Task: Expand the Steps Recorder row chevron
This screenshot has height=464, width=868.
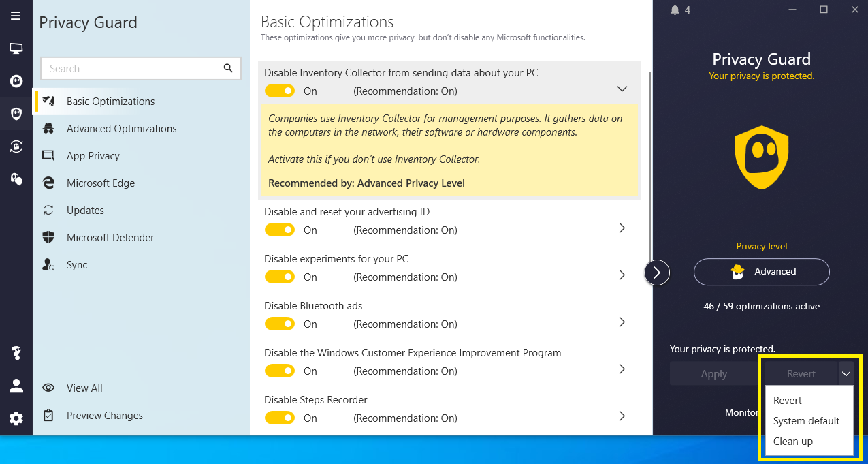Action: (622, 416)
